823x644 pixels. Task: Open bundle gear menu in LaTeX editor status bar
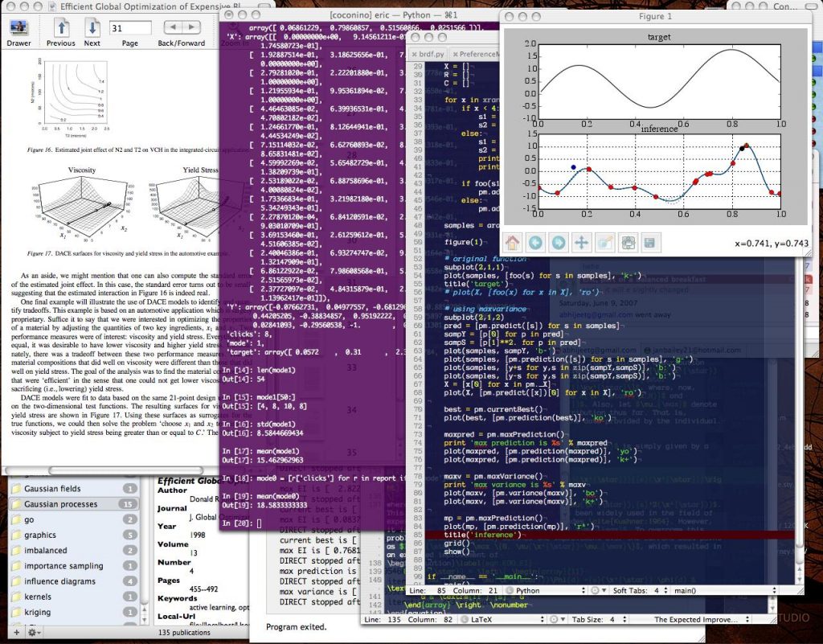coord(558,619)
